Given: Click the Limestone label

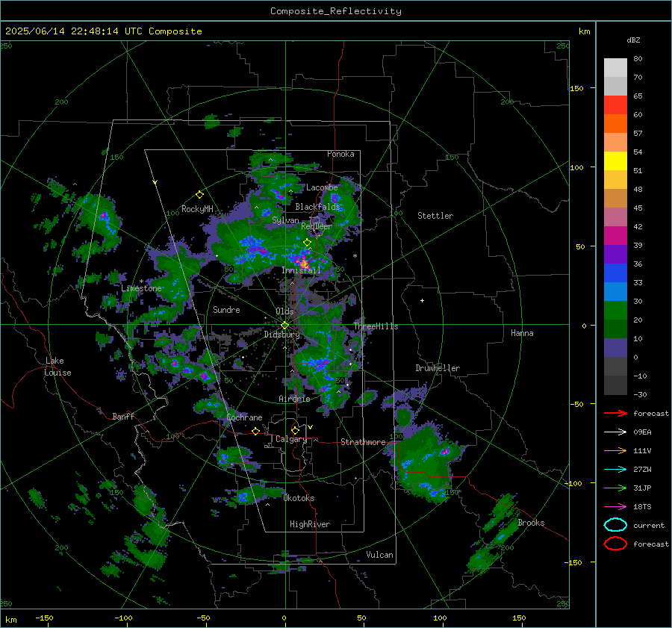Looking at the screenshot, I should click(141, 288).
